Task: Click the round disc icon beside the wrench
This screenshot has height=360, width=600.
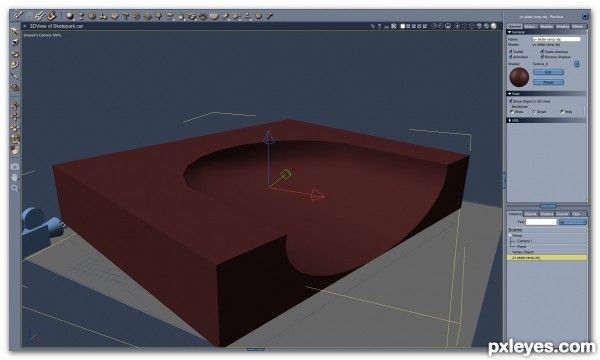Action: click(x=259, y=16)
